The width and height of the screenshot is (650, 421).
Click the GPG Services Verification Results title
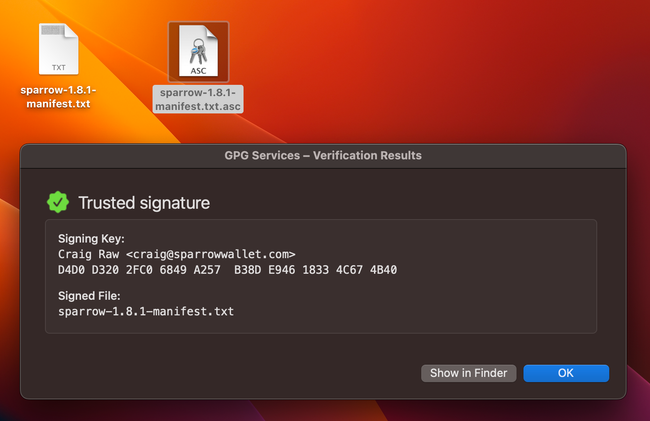[x=323, y=156]
